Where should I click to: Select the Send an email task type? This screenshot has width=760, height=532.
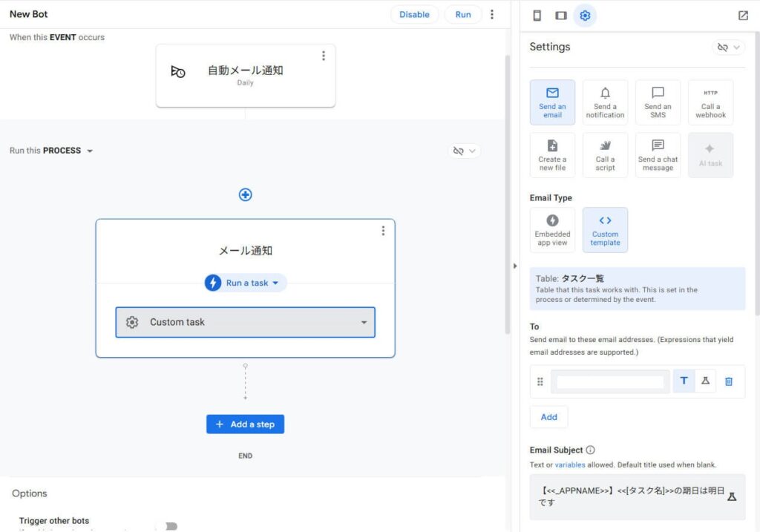point(552,102)
